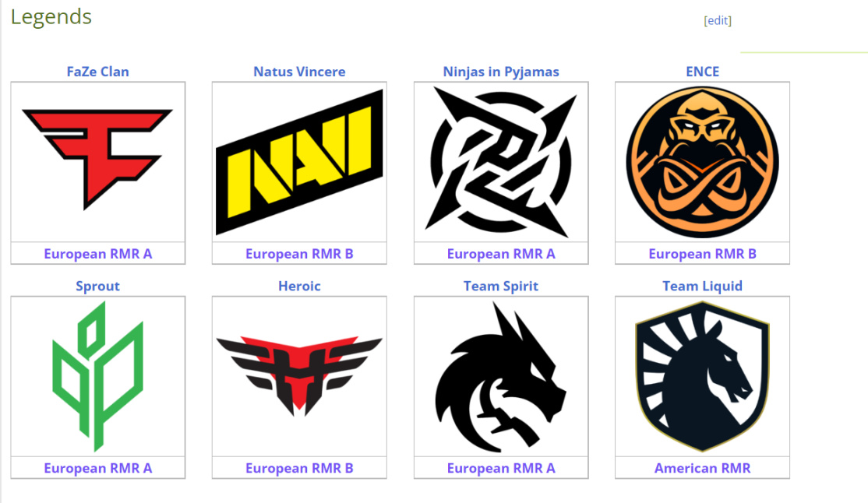
Task: Click the ENCE logo image
Action: (703, 162)
